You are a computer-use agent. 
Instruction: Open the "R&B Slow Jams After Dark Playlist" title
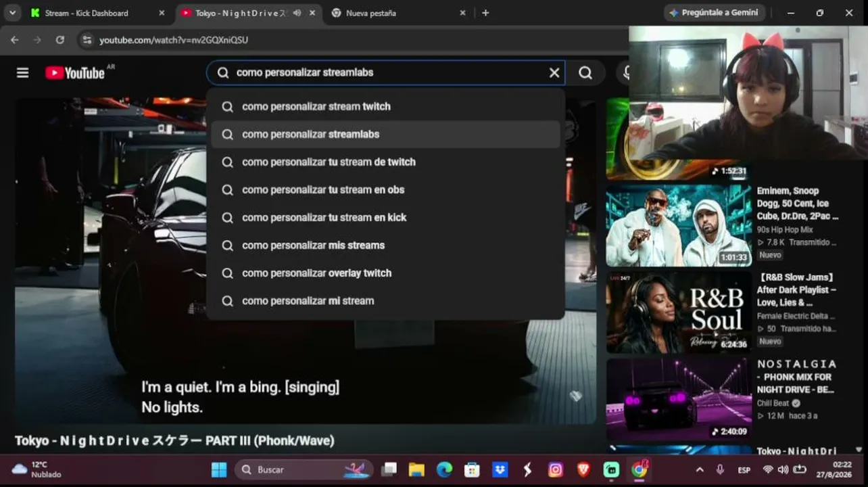click(797, 290)
